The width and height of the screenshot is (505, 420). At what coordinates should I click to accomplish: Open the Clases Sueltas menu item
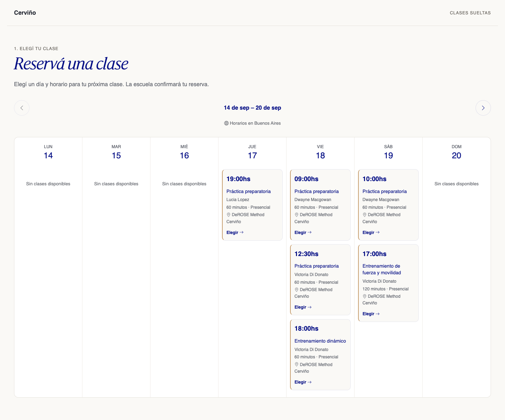click(470, 13)
